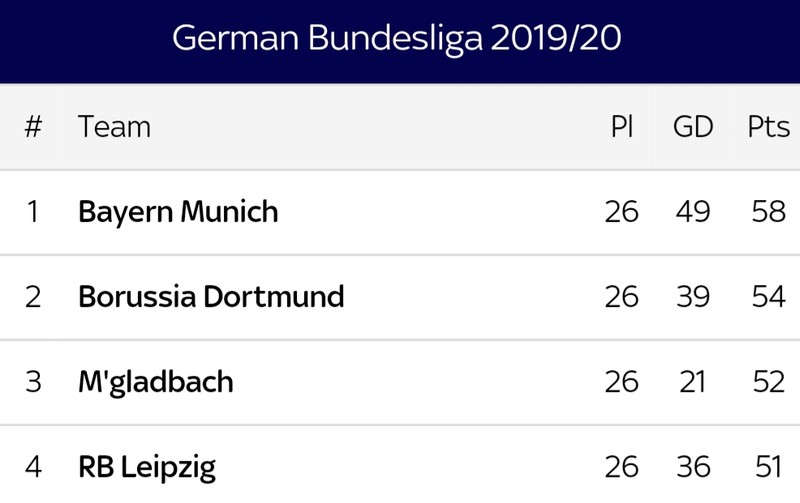Select position number 1 in the table

[x=33, y=212]
